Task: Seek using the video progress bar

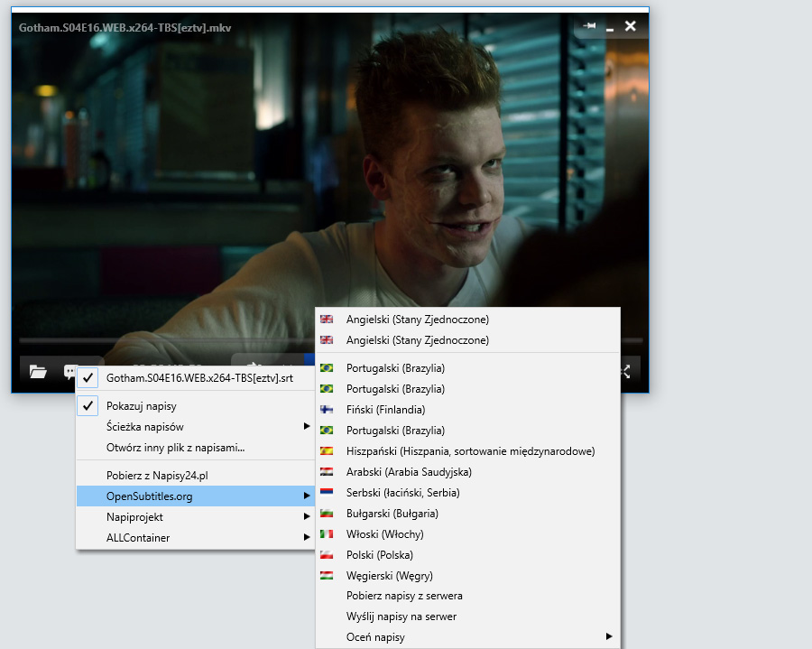Action: point(167,340)
